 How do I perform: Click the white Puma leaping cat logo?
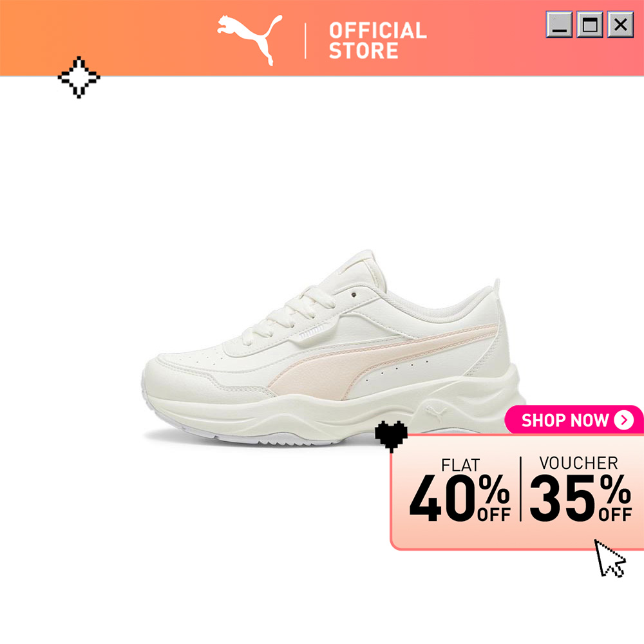point(249,40)
